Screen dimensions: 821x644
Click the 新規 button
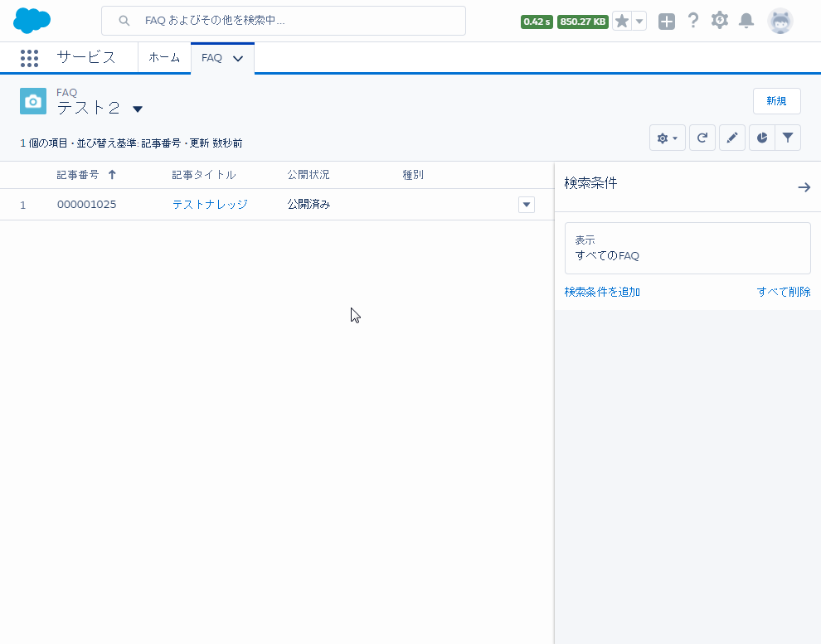[776, 101]
